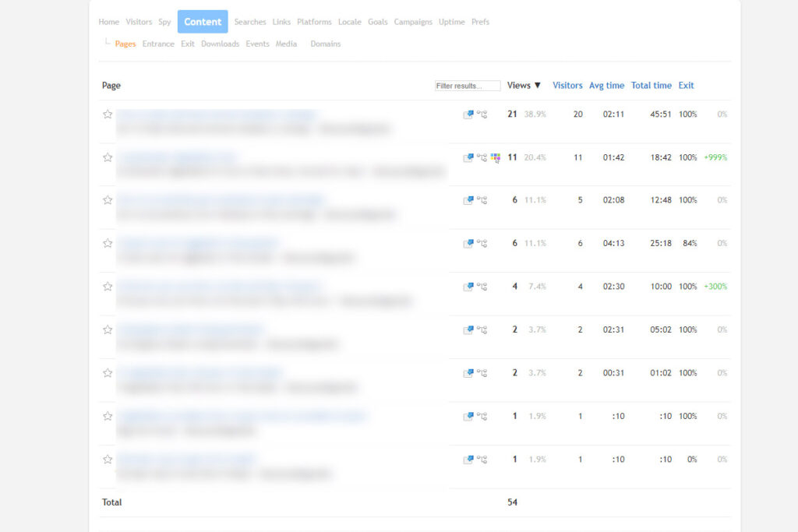The height and width of the screenshot is (532, 798).
Task: Open heatmap icon in the second row
Action: pyautogui.click(x=495, y=157)
